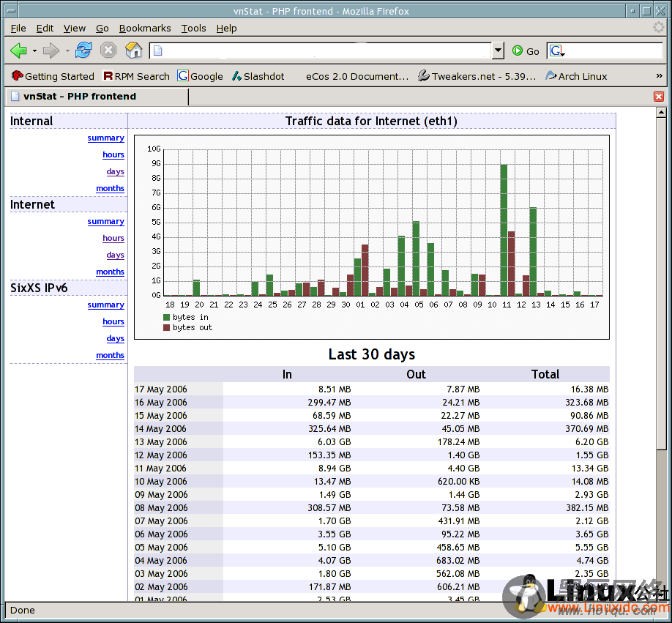
Task: Click inside the URL address field
Action: (320, 51)
